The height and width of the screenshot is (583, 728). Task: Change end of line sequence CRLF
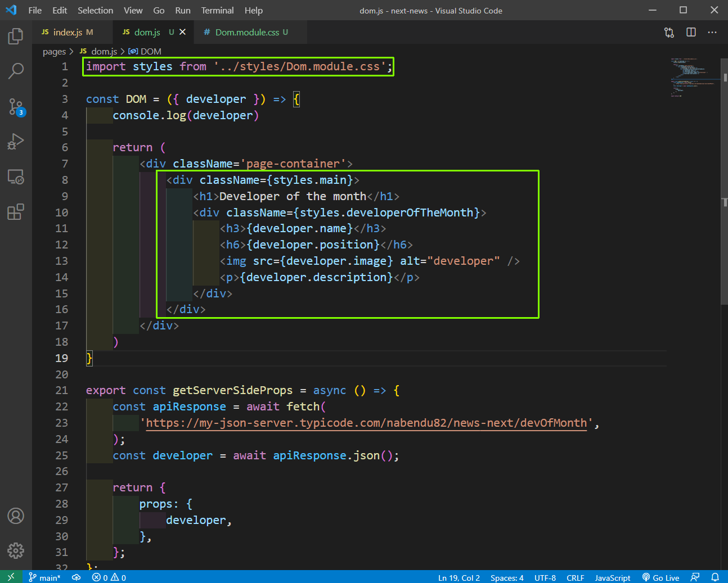point(575,577)
